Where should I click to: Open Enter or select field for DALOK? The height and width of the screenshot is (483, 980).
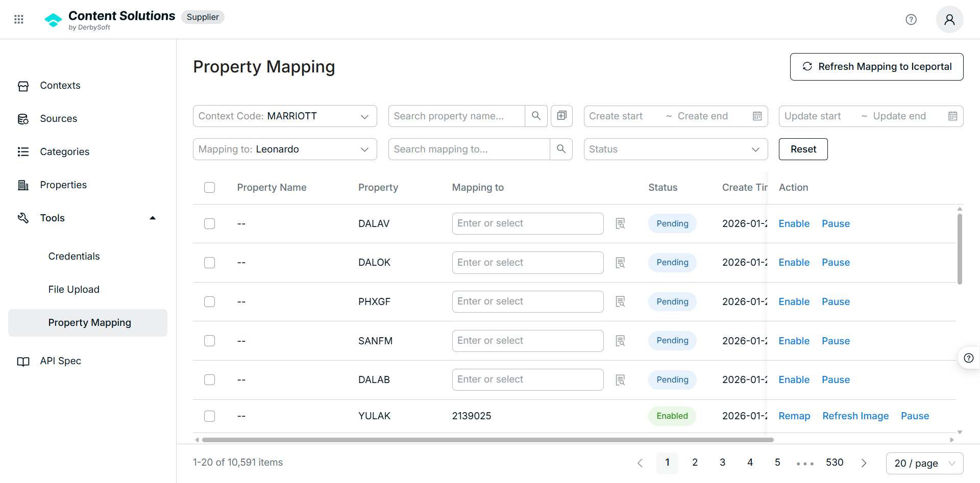pyautogui.click(x=528, y=263)
